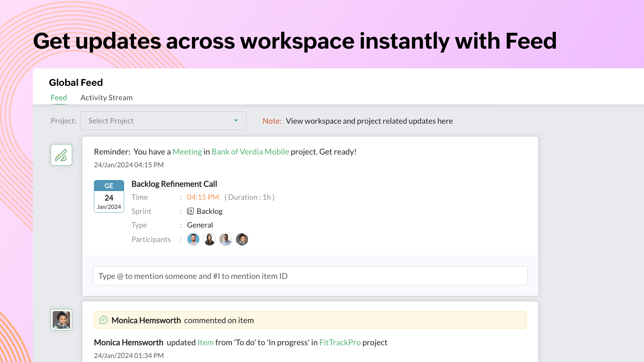Click the Zoho Sprints logo icon beside reminder
This screenshot has height=362, width=644.
tap(61, 155)
